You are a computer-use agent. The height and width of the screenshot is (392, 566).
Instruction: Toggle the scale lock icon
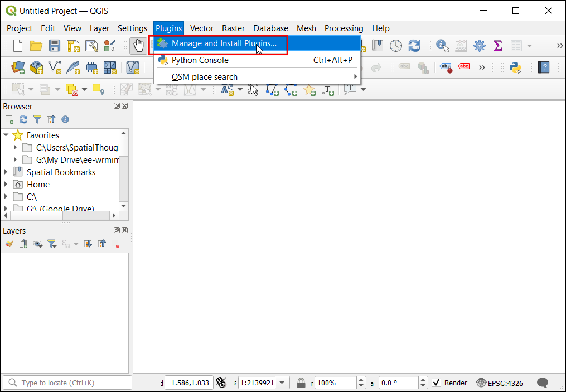click(x=301, y=383)
